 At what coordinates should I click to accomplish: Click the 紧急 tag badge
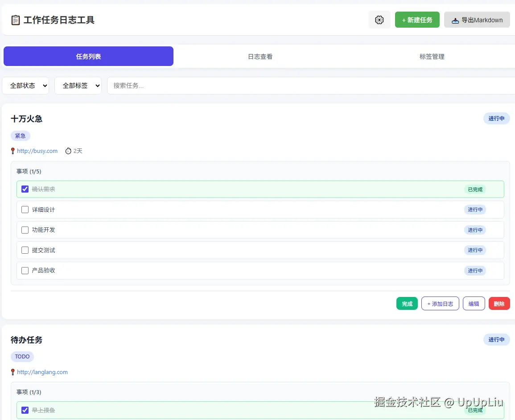21,136
